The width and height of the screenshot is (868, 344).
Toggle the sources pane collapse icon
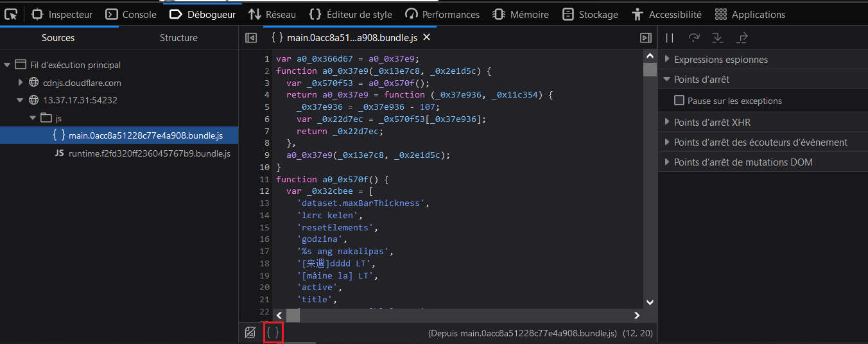(251, 38)
